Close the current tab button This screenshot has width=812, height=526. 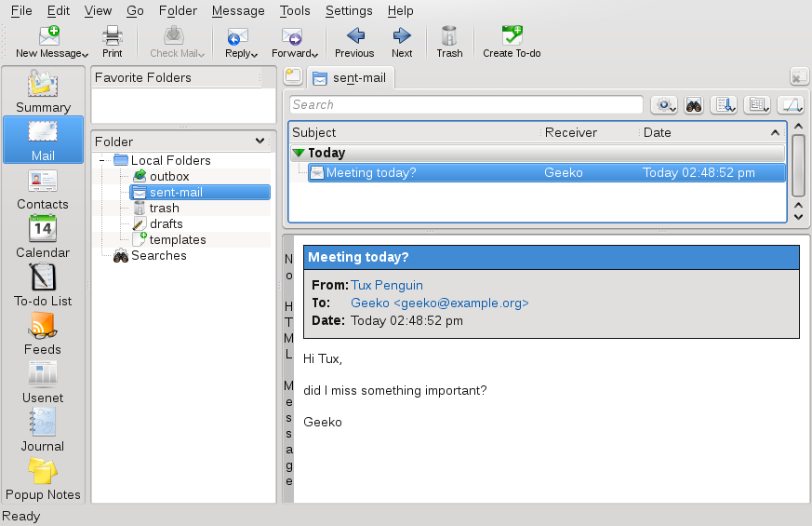[800, 76]
